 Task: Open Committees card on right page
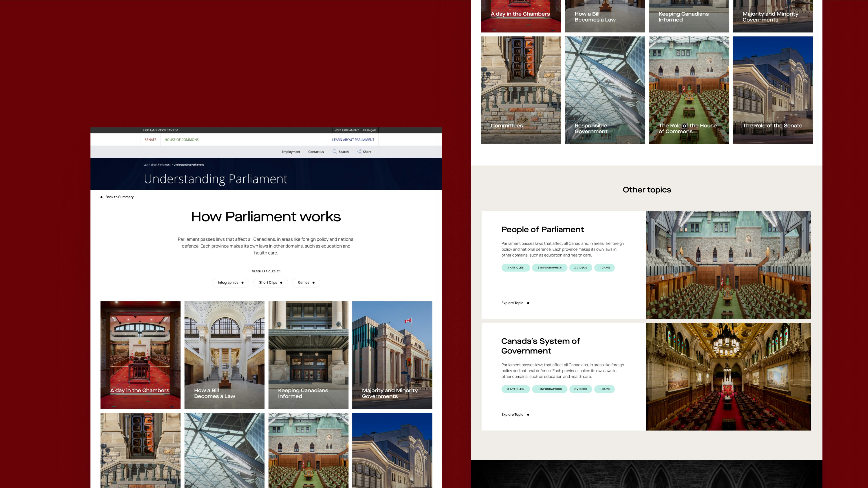point(521,90)
